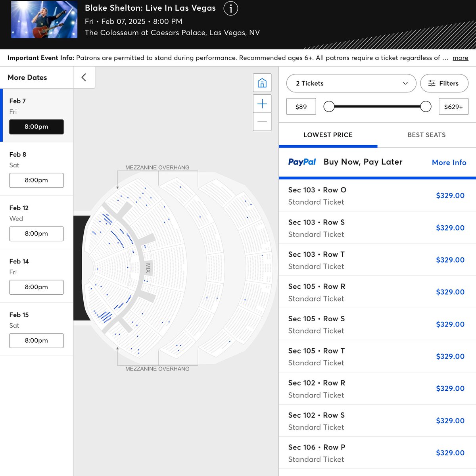Viewport: 476px width, 476px height.
Task: Choose Sec 105 Row T ticket listing
Action: (377, 356)
